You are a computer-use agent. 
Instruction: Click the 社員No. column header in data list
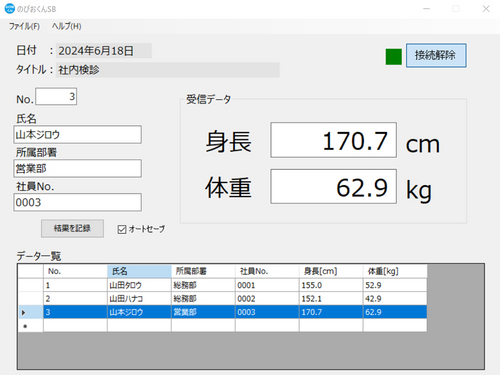tap(267, 271)
